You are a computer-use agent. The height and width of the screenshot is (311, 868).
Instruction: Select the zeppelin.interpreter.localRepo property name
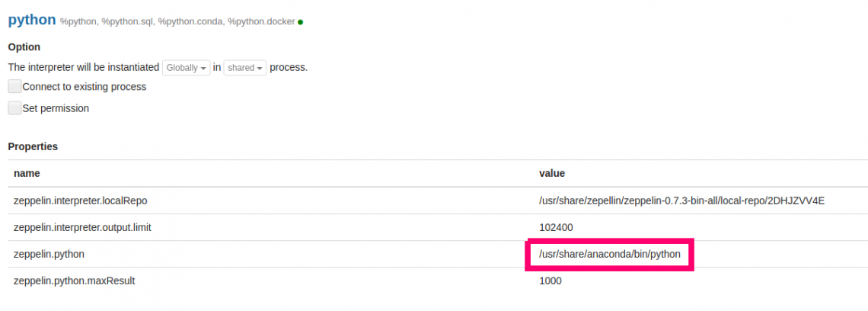(x=80, y=200)
